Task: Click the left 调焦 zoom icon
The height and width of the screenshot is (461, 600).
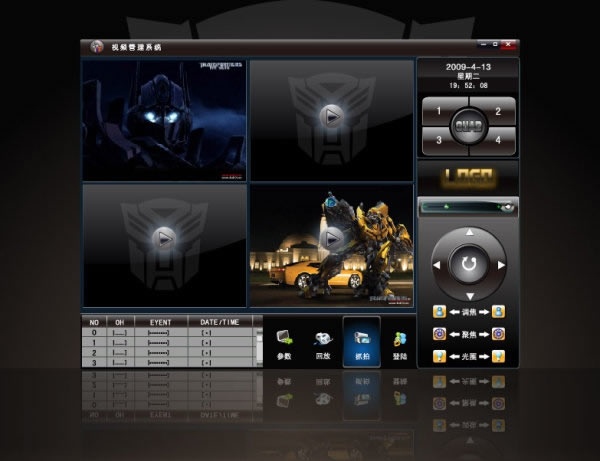Action: 439,312
